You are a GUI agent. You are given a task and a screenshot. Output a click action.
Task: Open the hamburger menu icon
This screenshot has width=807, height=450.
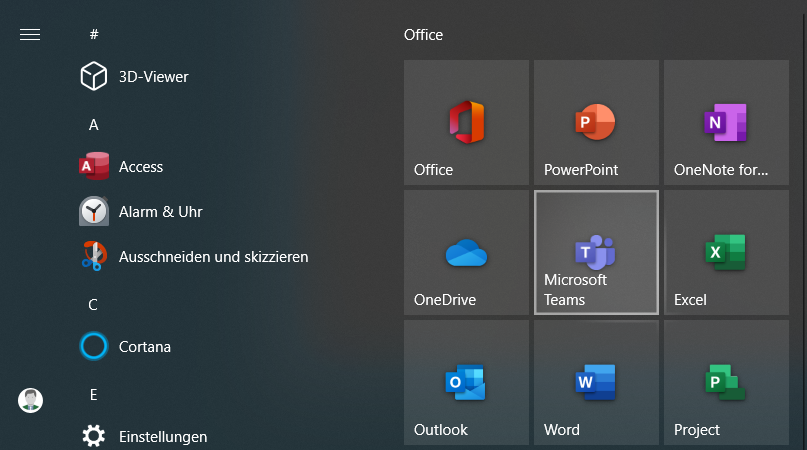pos(30,34)
